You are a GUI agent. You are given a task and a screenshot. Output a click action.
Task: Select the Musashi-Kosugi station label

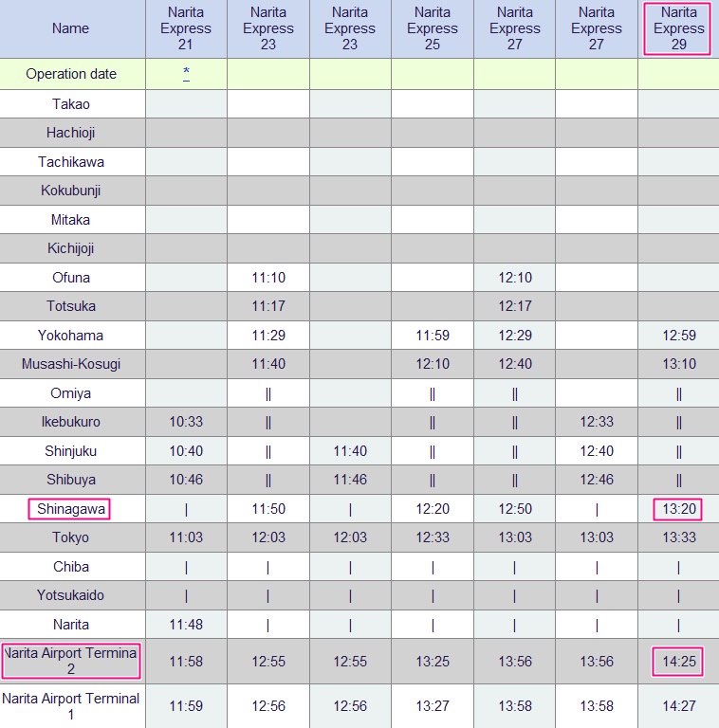tap(70, 364)
